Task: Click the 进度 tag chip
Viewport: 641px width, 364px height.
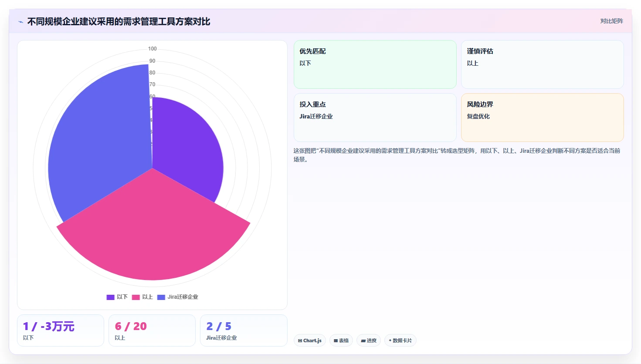Action: pyautogui.click(x=369, y=340)
